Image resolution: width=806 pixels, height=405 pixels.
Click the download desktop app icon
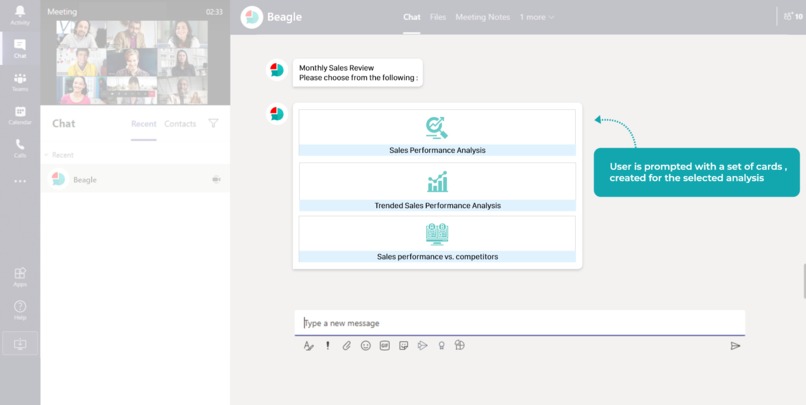pyautogui.click(x=20, y=343)
